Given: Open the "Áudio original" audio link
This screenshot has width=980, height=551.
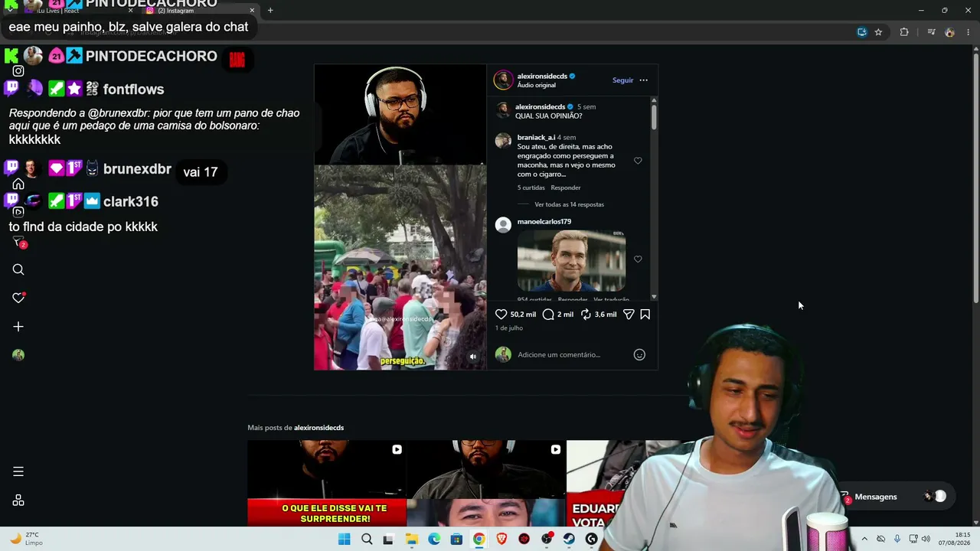Looking at the screenshot, I should point(536,86).
